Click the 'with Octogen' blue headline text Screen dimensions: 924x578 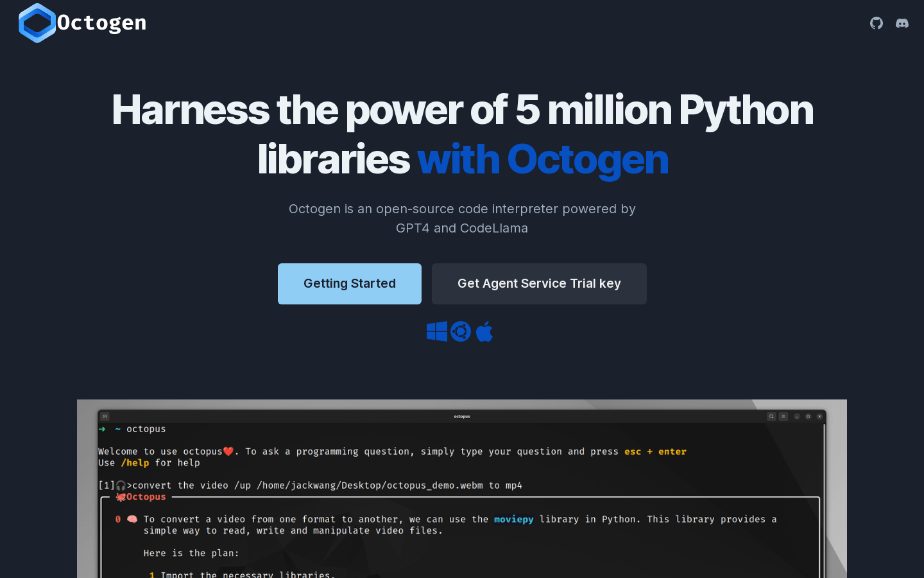[x=543, y=159]
